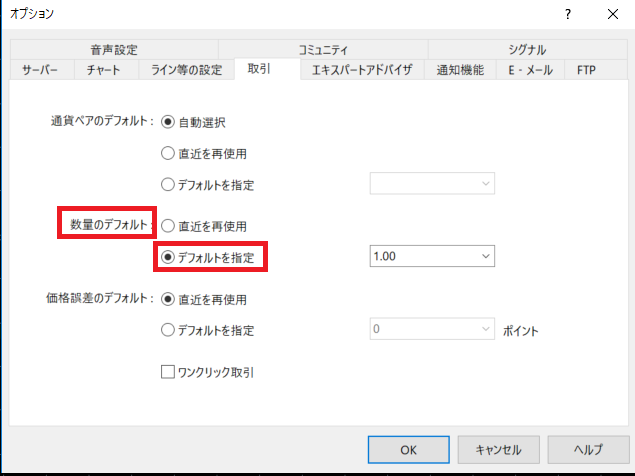This screenshot has height=476, width=635.
Task: Click the キャンセル button
Action: 499,449
